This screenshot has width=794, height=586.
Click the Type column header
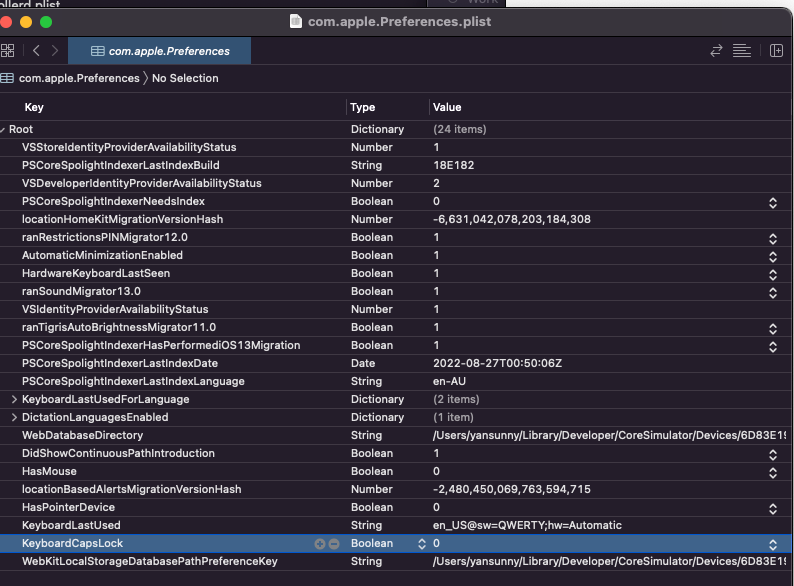(363, 107)
